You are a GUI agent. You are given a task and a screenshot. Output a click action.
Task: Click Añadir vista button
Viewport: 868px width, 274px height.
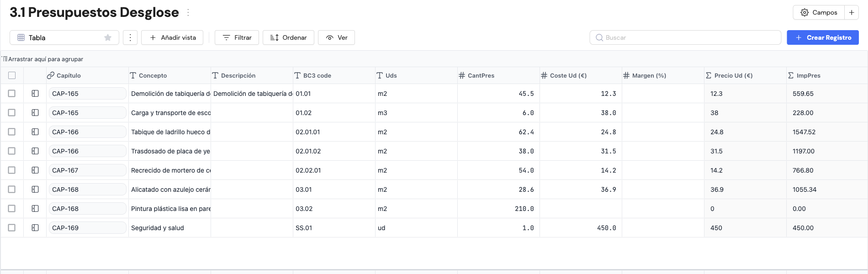172,37
